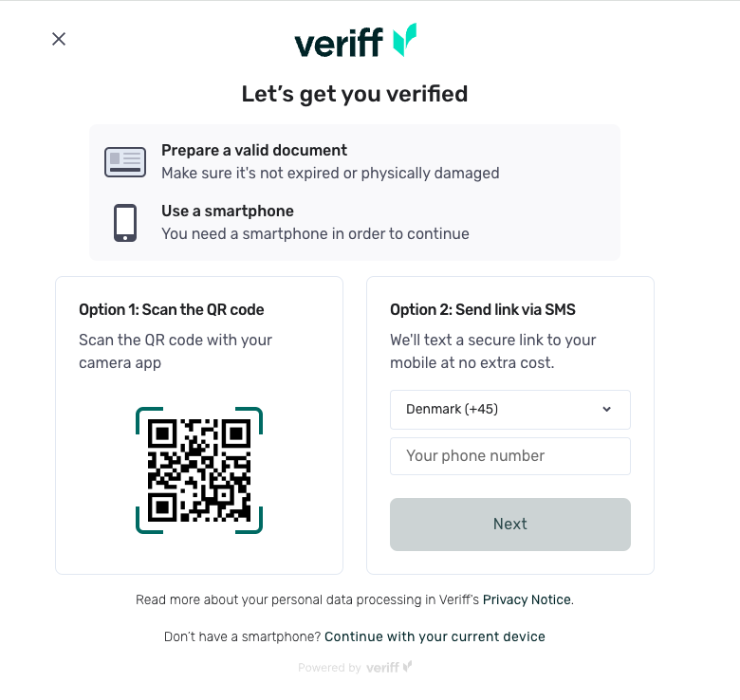The image size is (740, 700).
Task: Click the green leaf mark in header logo
Action: pos(405,40)
